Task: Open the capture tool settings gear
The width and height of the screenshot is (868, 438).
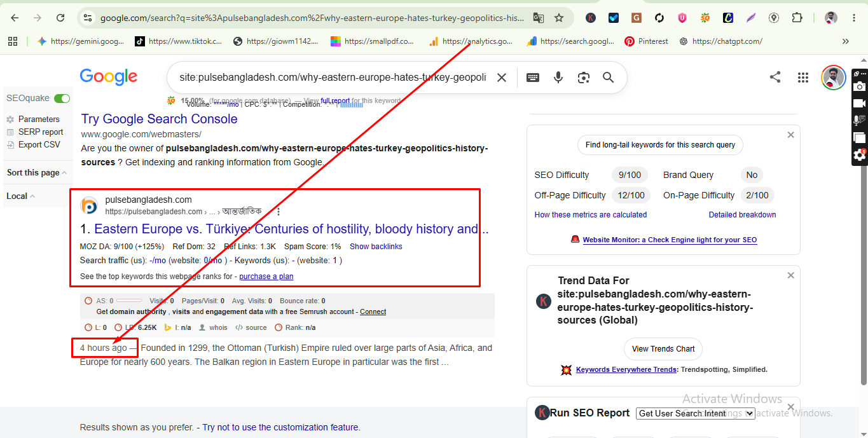Action: pyautogui.click(x=860, y=154)
